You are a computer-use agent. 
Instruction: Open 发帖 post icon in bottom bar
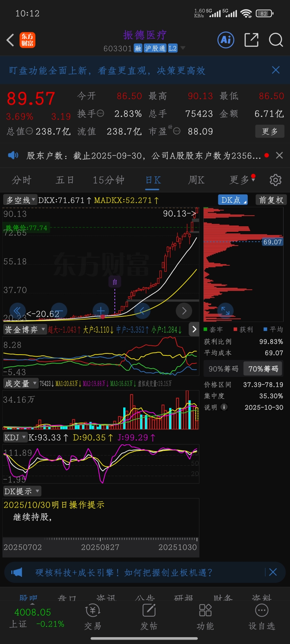pyautogui.click(x=149, y=617)
